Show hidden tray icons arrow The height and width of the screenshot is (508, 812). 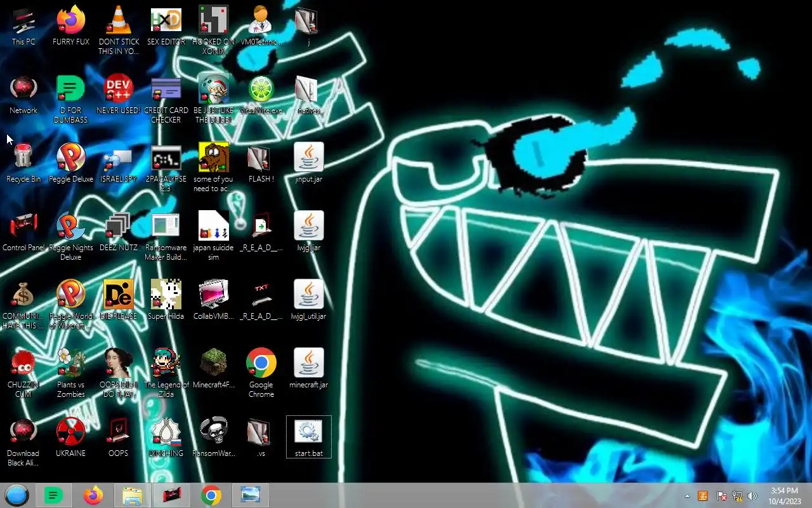[x=687, y=496]
